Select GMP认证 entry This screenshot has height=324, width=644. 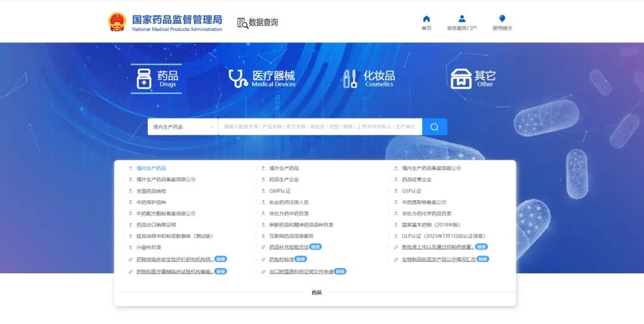pos(280,191)
